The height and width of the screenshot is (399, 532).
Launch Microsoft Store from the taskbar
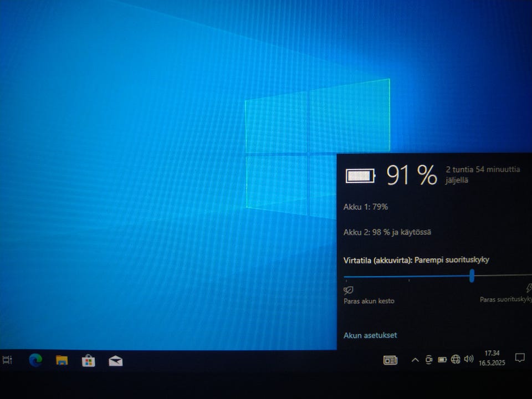pos(88,361)
